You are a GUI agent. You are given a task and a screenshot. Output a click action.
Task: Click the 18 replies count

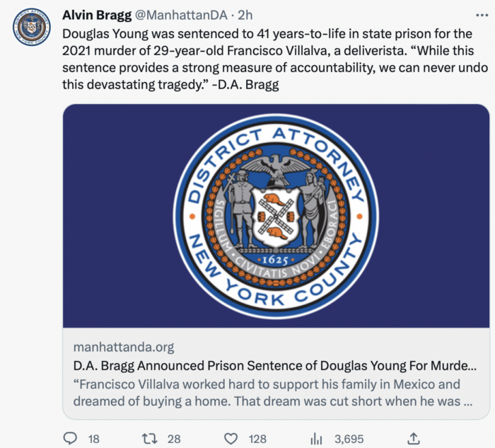point(94,439)
